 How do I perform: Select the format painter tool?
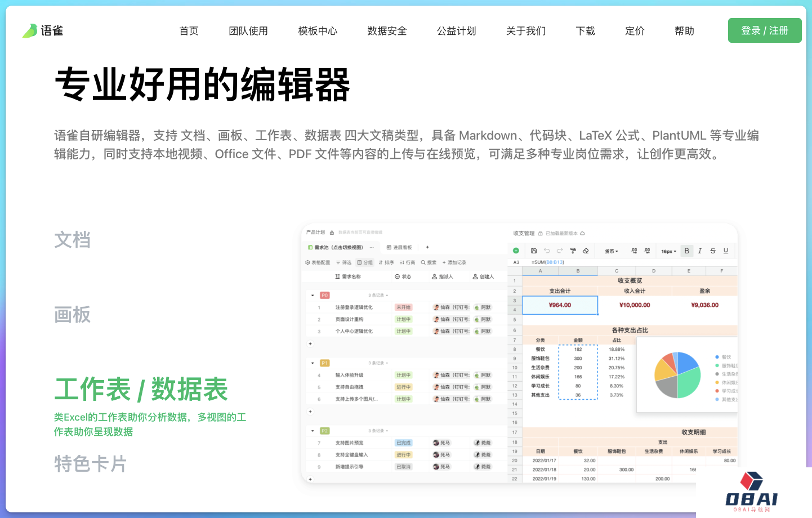point(573,251)
